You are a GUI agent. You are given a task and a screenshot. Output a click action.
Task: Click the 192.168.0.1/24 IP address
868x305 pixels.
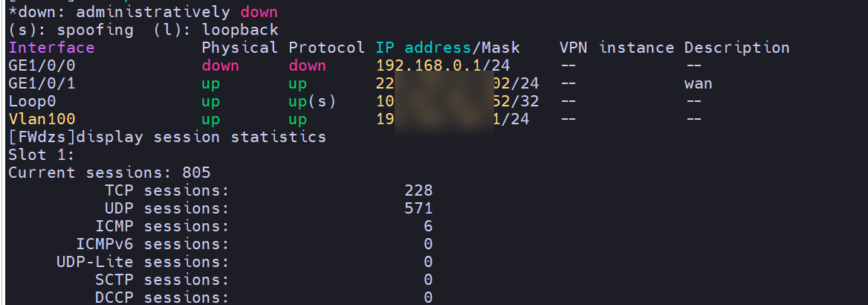tap(443, 66)
